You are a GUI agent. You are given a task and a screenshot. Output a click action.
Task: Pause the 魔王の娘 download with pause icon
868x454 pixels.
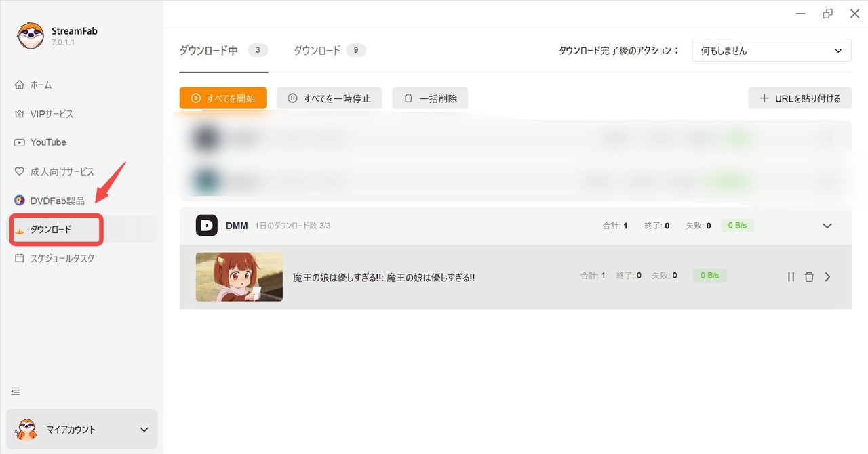(x=791, y=276)
